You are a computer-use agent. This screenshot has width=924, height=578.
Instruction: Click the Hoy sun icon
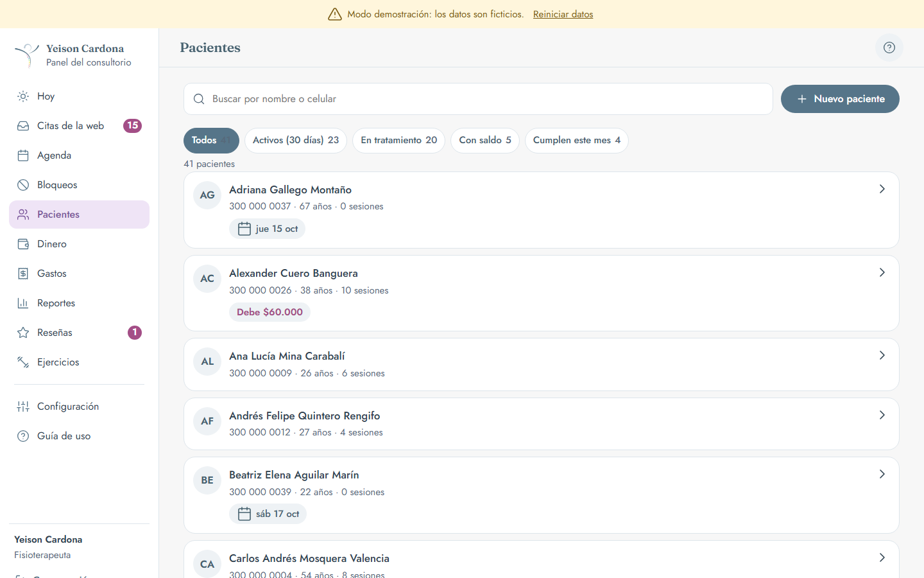[x=23, y=96]
